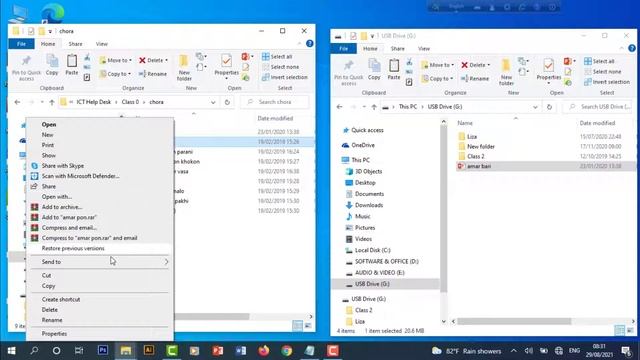Image resolution: width=640 pixels, height=360 pixels.
Task: Click Search USB Drive field
Action: click(x=598, y=107)
